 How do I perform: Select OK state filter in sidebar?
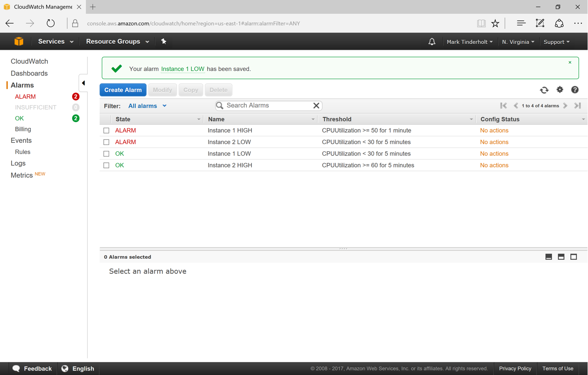[19, 119]
